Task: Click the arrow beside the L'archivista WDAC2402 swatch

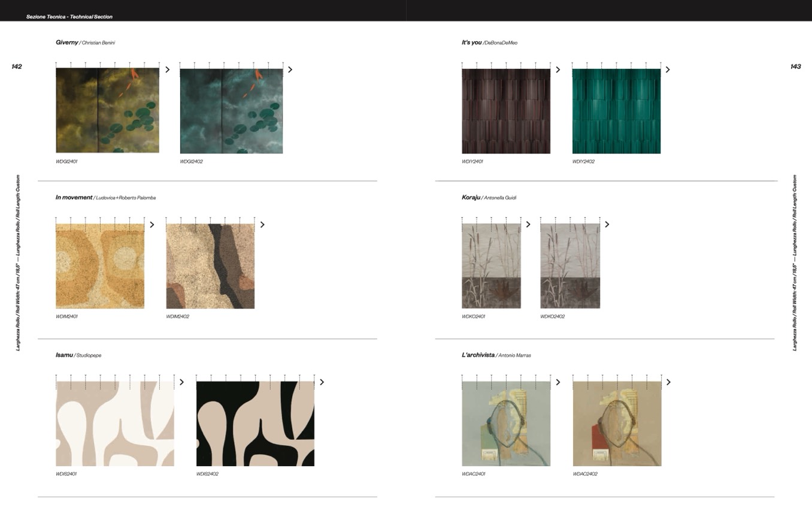Action: (669, 382)
